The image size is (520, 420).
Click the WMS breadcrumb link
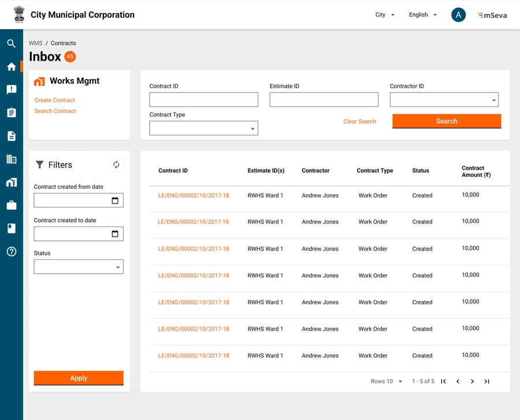click(36, 43)
